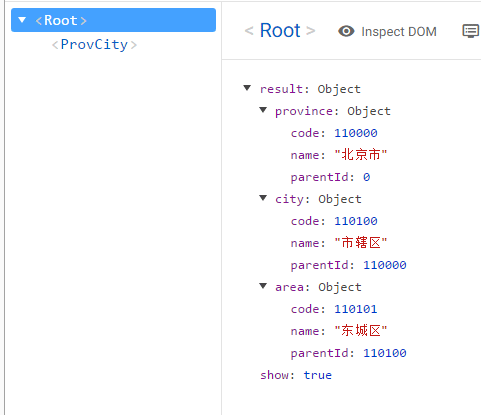The image size is (481, 415).
Task: Click the show property value true
Action: 318,375
